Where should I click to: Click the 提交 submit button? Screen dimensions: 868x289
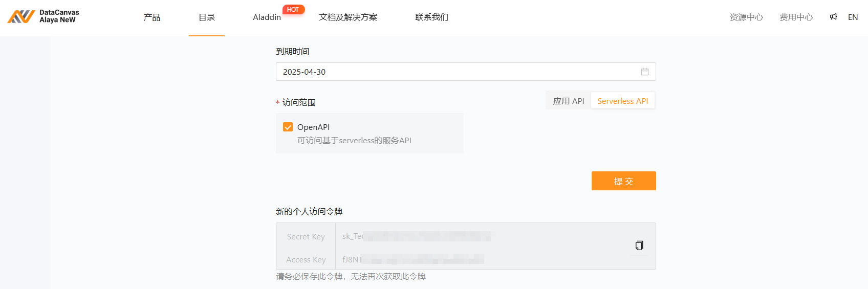[623, 181]
